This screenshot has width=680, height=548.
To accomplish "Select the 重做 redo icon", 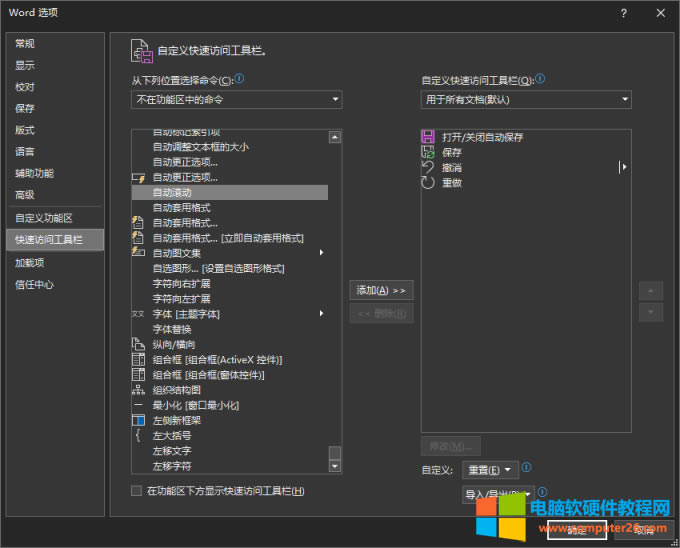I will point(428,183).
